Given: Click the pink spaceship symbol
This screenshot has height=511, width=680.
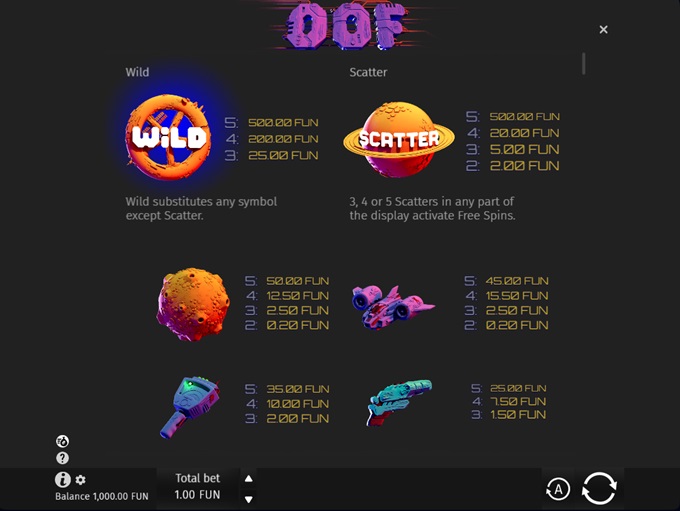Looking at the screenshot, I should [x=392, y=306].
